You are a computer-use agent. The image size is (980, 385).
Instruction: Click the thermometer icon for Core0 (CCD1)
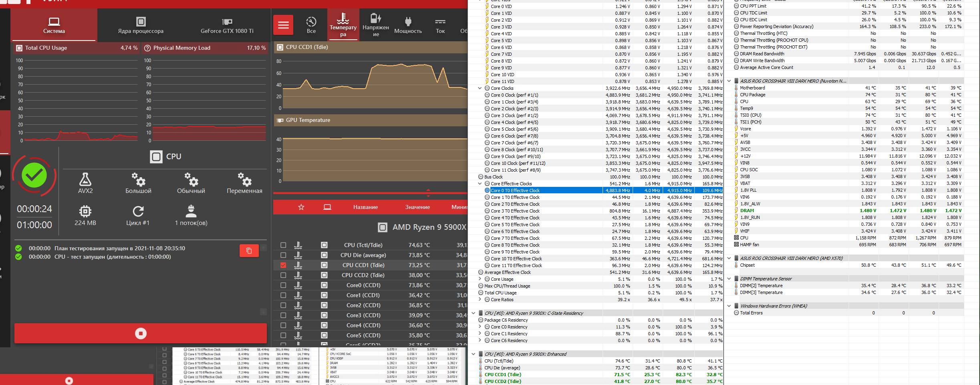(x=298, y=285)
